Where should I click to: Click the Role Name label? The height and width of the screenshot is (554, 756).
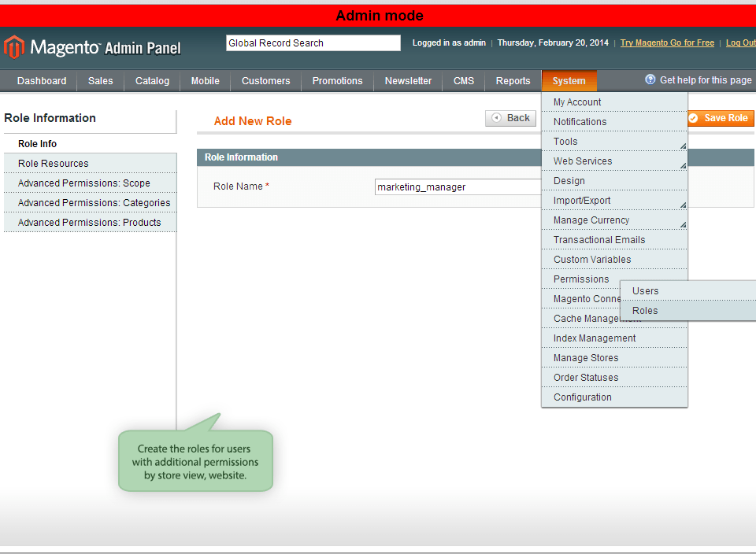pos(241,187)
